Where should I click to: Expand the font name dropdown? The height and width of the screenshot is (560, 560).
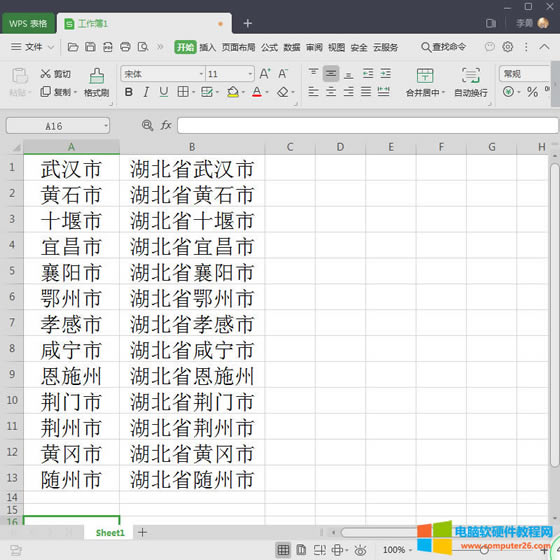pos(201,74)
